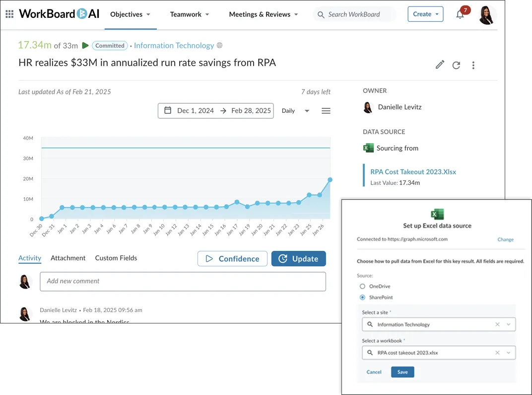Click the Add new comment field
The height and width of the screenshot is (395, 532).
[183, 281]
